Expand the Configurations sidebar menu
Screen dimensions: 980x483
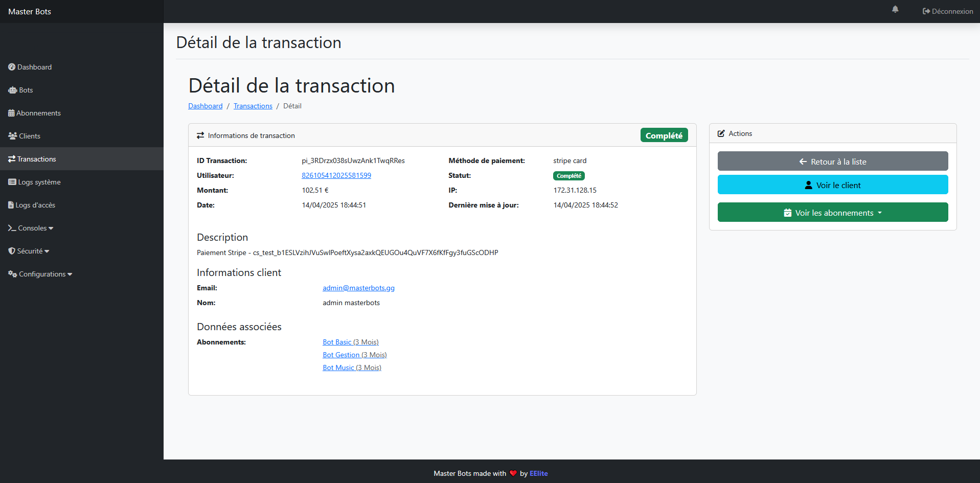[40, 274]
